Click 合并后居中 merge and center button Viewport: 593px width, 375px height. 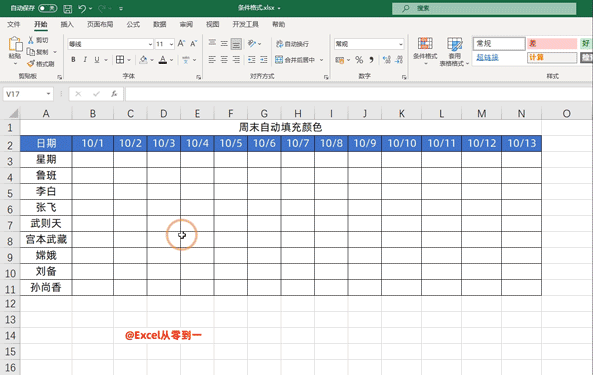(295, 59)
